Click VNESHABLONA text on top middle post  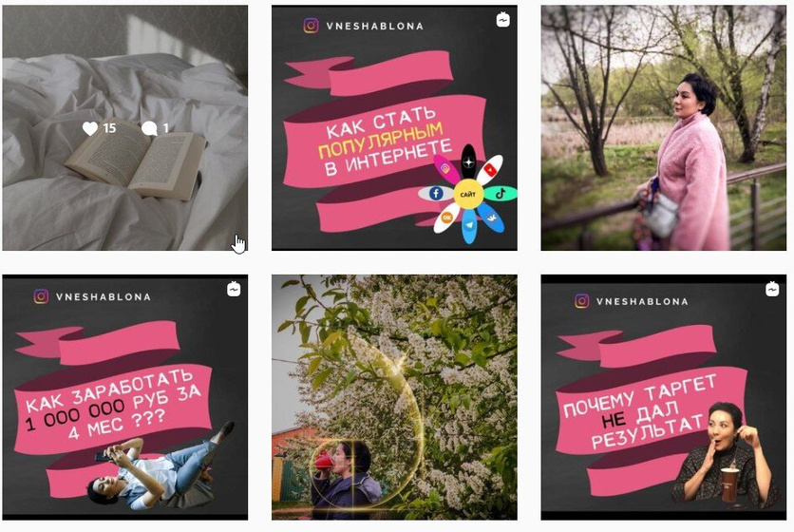(x=375, y=26)
